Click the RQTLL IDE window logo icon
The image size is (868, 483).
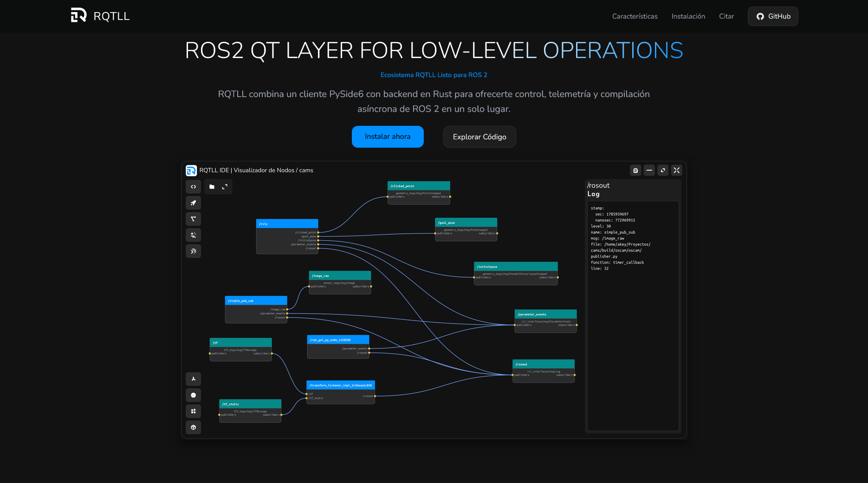[191, 170]
